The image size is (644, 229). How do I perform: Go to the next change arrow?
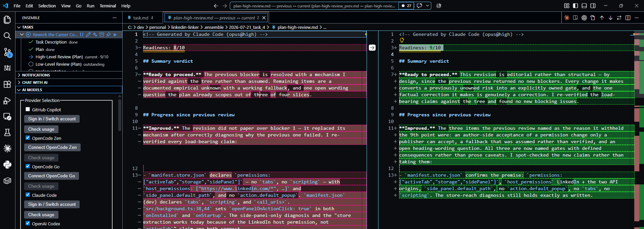[x=610, y=18]
